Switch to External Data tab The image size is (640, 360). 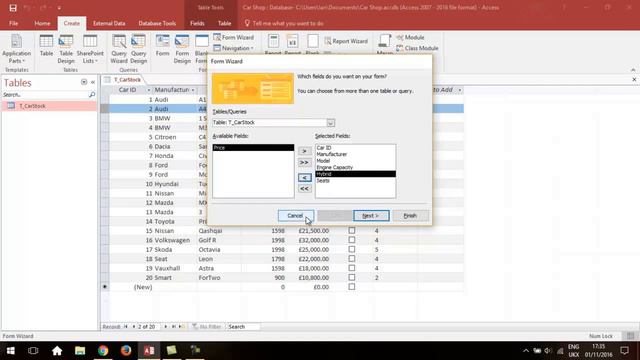(x=109, y=23)
